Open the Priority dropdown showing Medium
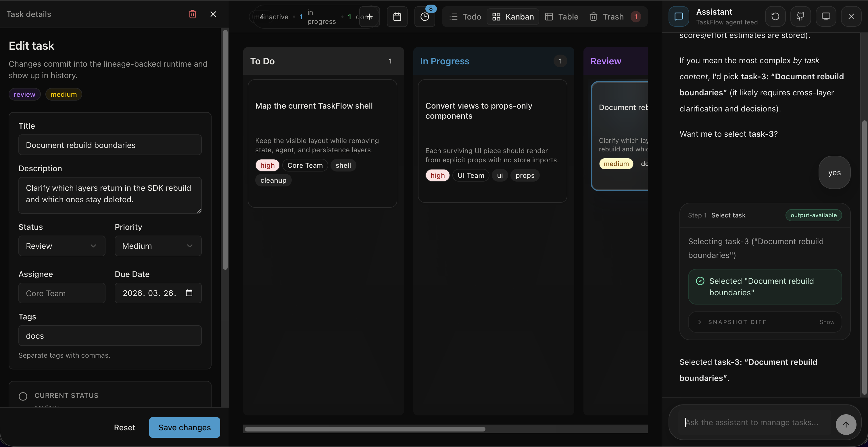Viewport: 868px width, 447px height. [x=158, y=246]
